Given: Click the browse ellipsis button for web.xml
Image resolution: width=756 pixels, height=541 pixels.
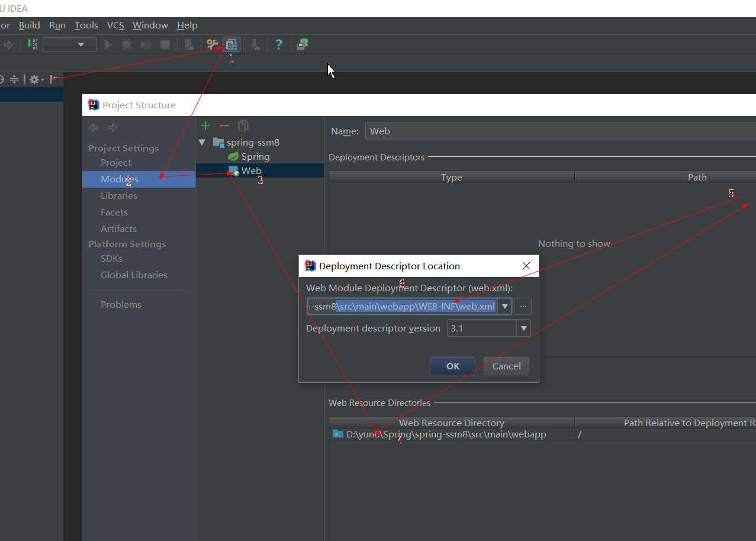Looking at the screenshot, I should tap(523, 306).
